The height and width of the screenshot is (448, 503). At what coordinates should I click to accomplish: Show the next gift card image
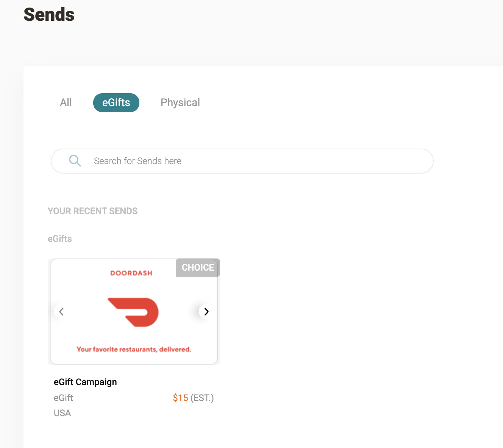point(206,312)
